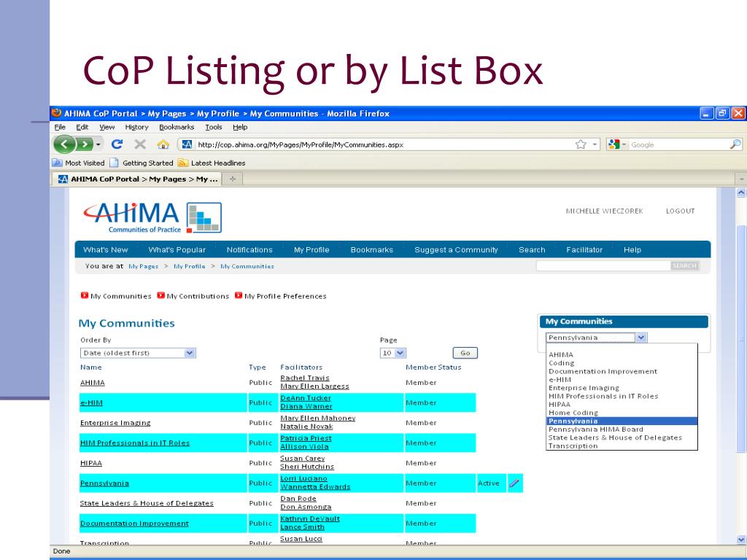Viewport: 747px width, 560px height.
Task: Open the Enterprise Imaging community link
Action: point(115,423)
